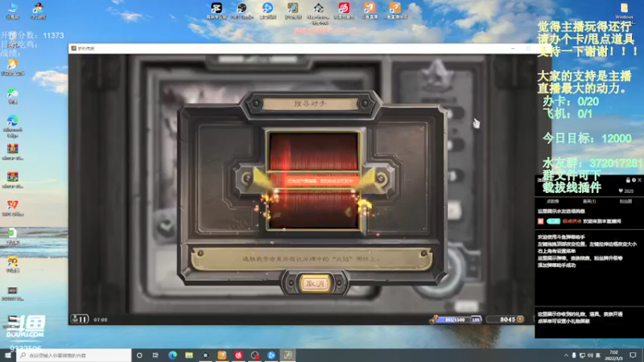Click the Hearthstone window title bar icon
The image size is (644, 362).
[74, 48]
